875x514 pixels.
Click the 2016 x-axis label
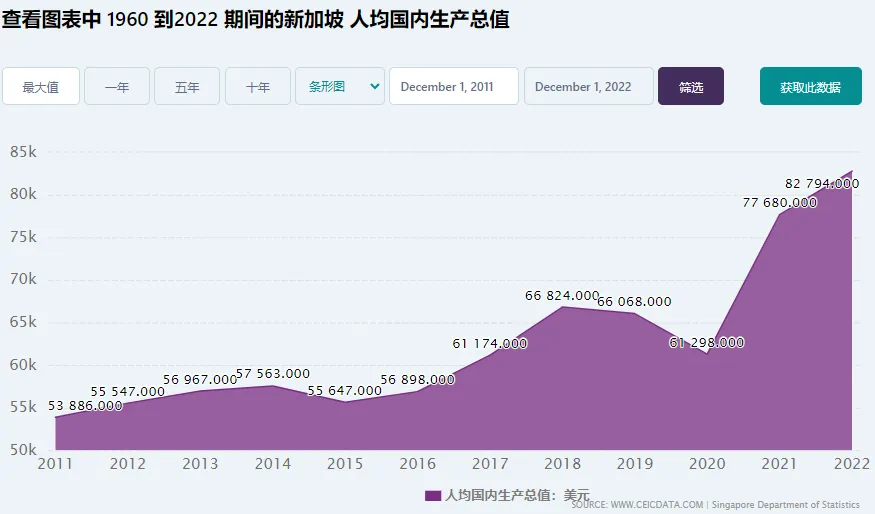tap(417, 464)
